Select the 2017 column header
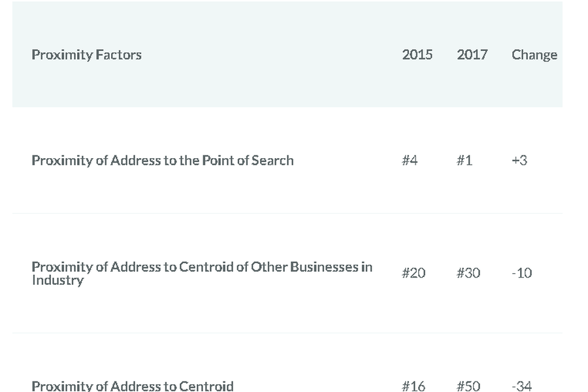588x392 pixels. [x=472, y=55]
